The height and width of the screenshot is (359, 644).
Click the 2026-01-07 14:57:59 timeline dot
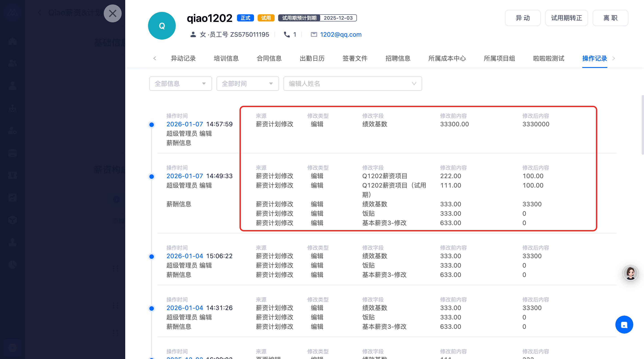point(152,125)
